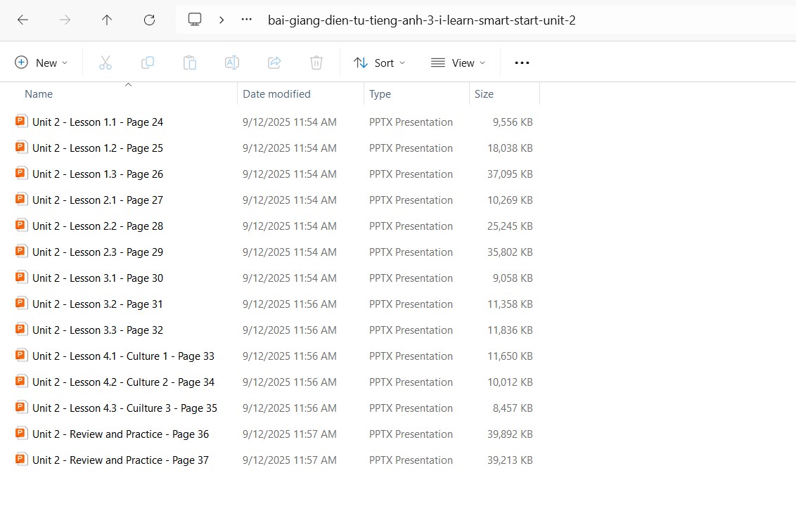This screenshot has height=532, width=796.
Task: Expand the Sort options menu
Action: 380,63
